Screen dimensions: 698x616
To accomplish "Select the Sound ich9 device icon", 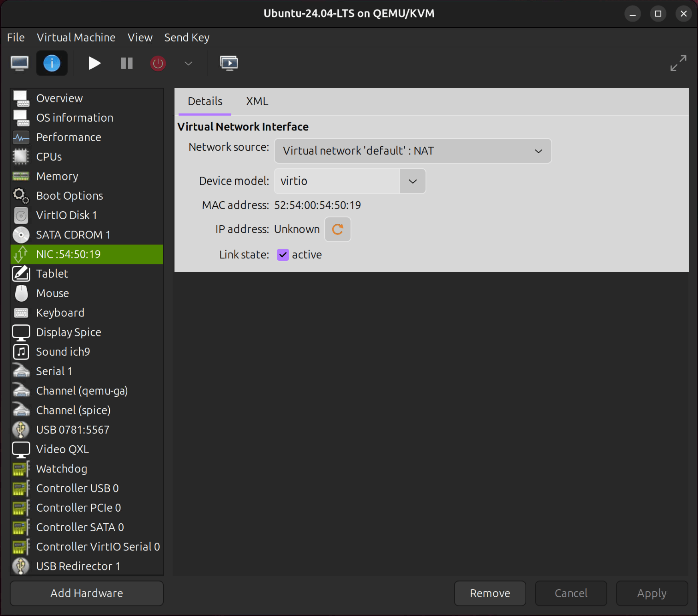I will (21, 352).
